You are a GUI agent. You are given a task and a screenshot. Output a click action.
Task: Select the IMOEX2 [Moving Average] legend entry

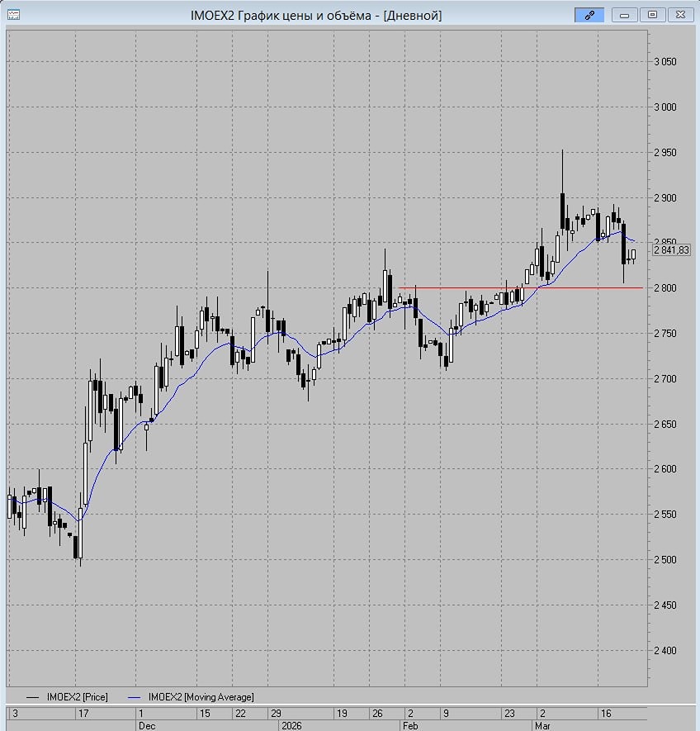pyautogui.click(x=191, y=697)
